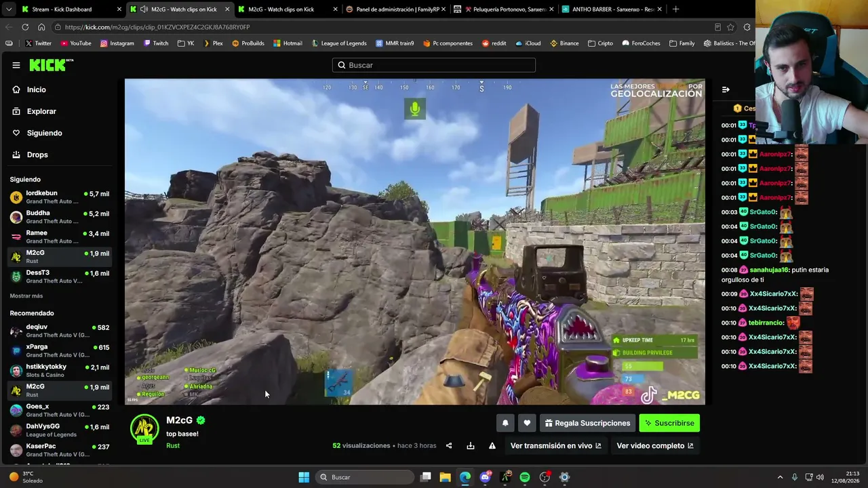Open the tab search dropdown arrow

tap(8, 9)
